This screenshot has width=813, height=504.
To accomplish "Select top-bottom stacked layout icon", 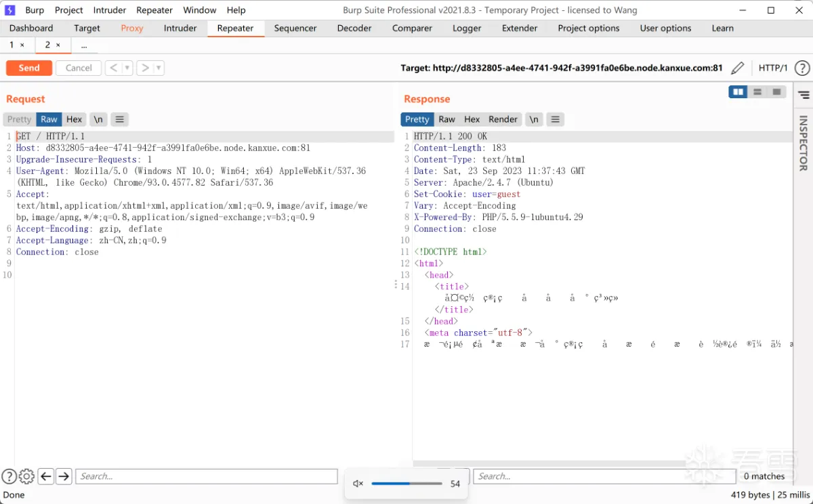I will [x=757, y=91].
